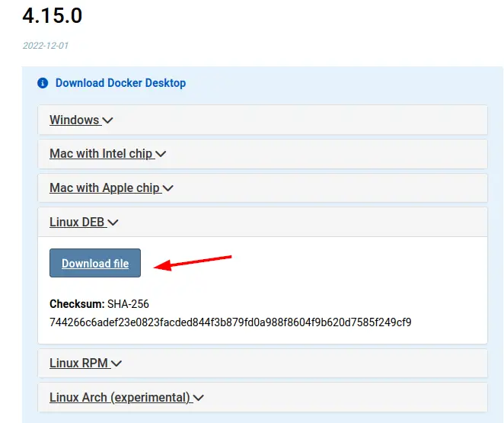Screen dimensions: 504x423
Task: Click the Download Docker Desktop heading
Action: (120, 83)
